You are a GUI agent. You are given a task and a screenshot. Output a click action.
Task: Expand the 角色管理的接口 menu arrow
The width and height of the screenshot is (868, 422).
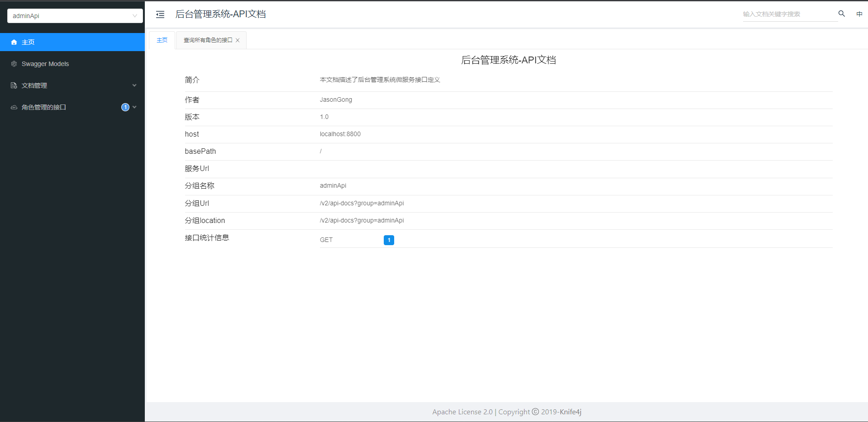click(x=134, y=107)
